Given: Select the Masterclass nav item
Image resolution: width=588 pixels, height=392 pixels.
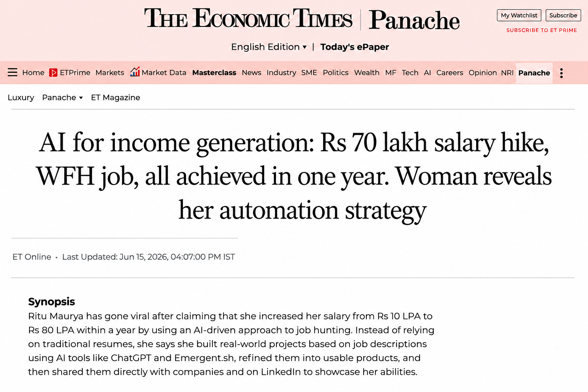Looking at the screenshot, I should click(214, 73).
